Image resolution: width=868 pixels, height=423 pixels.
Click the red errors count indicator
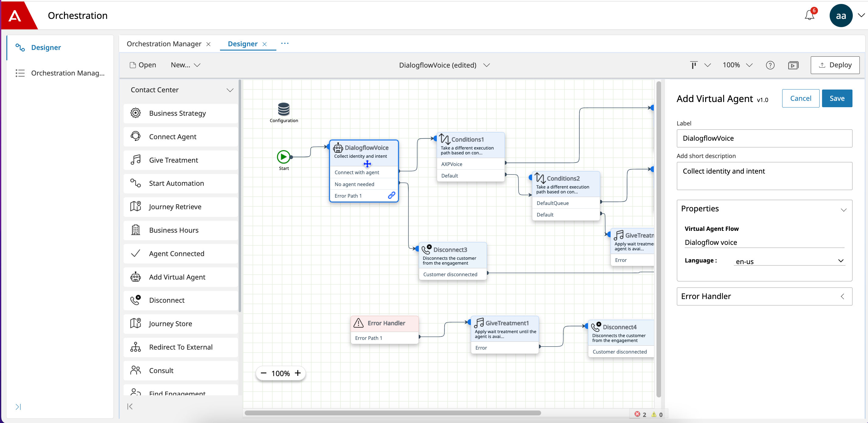[640, 414]
